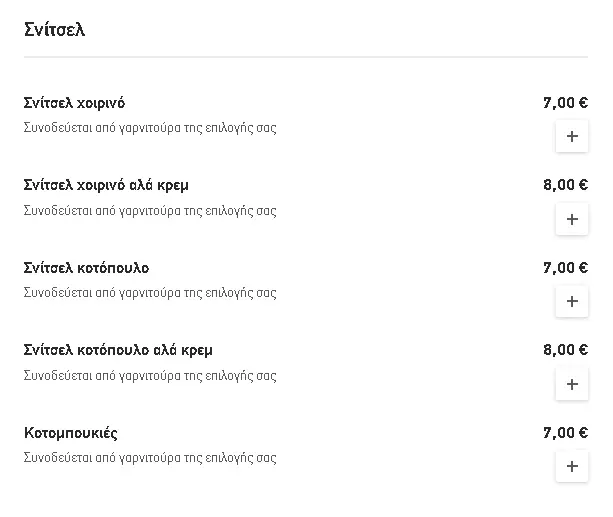Add Κοτομπουκιές with the plus icon
Image resolution: width=613 pixels, height=517 pixels.
(572, 466)
